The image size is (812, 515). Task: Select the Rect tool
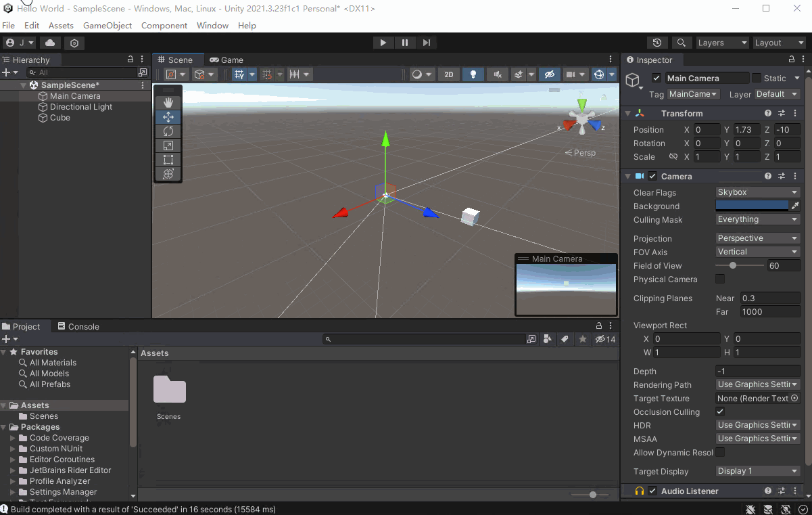coord(168,160)
